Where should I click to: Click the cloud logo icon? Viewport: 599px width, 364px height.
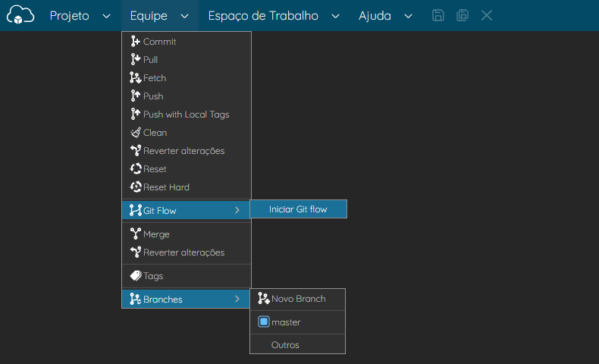20,15
